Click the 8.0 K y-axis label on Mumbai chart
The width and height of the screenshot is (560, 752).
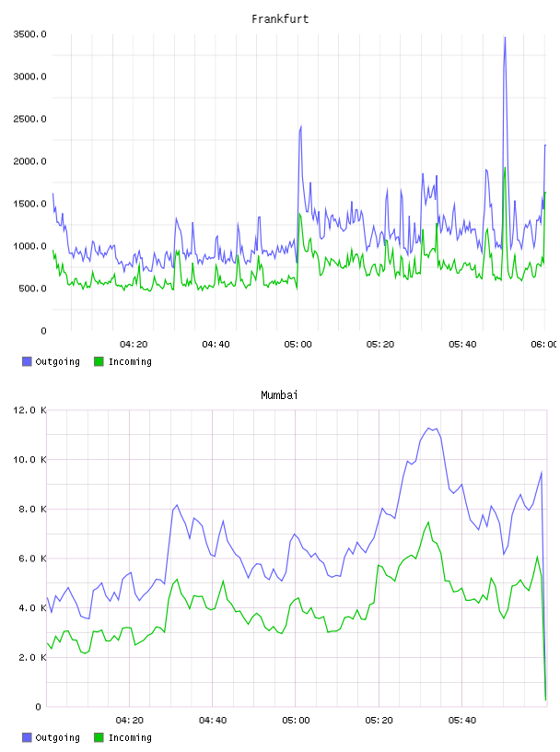tap(32, 509)
